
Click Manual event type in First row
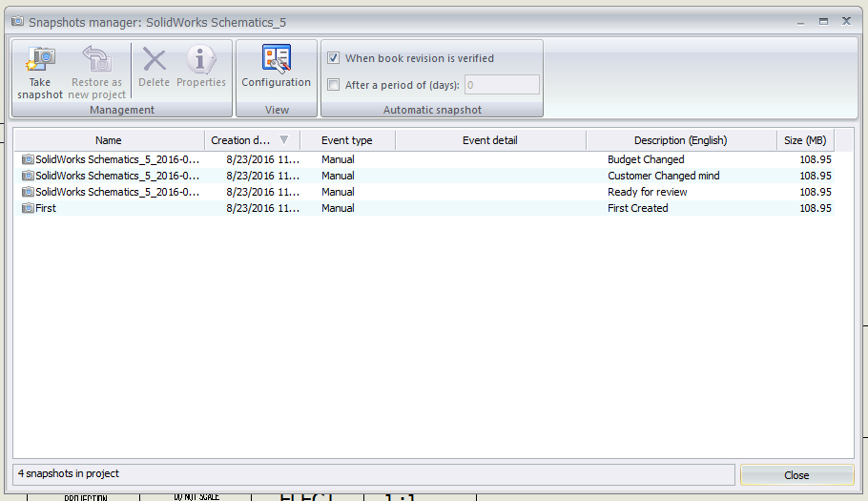click(338, 208)
